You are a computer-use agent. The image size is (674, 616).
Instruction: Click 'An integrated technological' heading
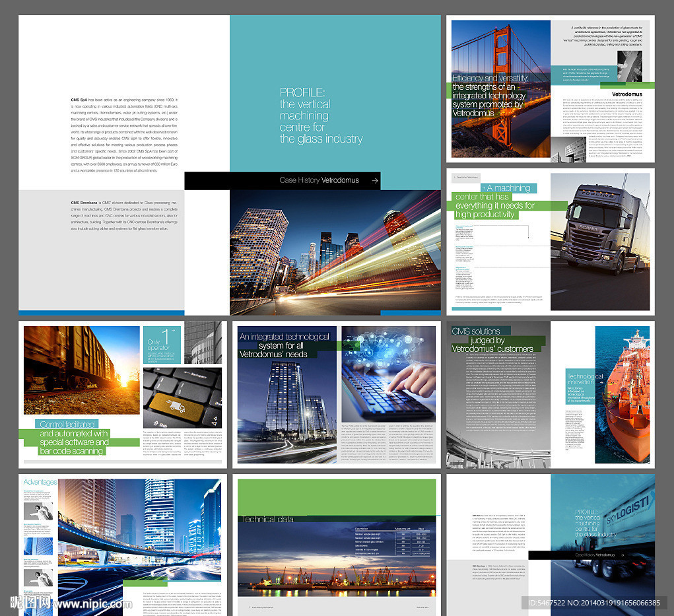pyautogui.click(x=284, y=337)
